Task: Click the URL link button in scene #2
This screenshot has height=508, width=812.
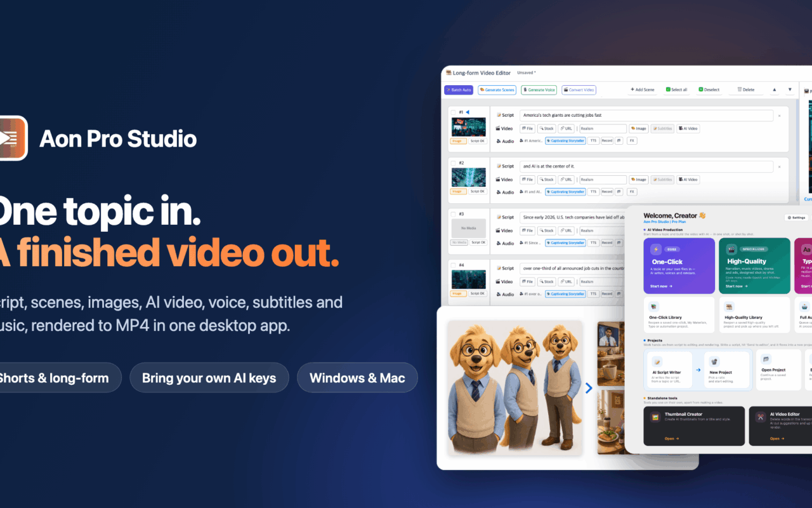Action: (566, 179)
